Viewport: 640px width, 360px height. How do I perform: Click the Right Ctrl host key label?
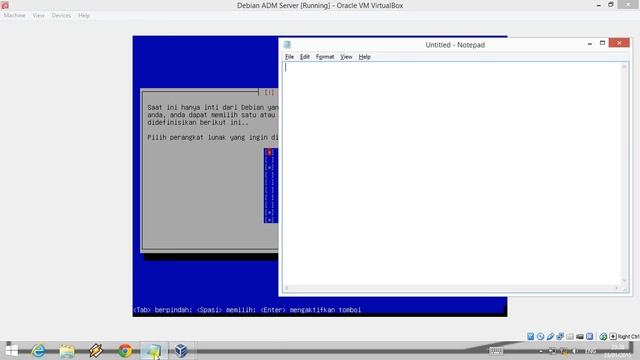click(x=629, y=336)
